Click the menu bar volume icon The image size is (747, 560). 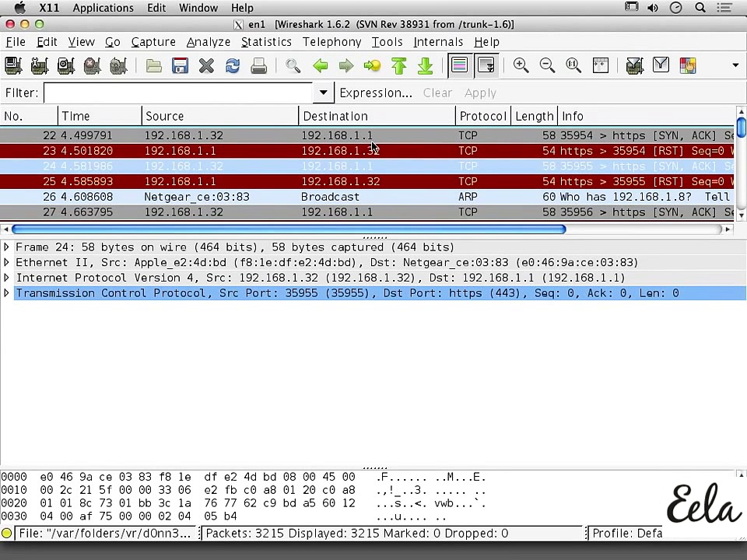(x=653, y=8)
